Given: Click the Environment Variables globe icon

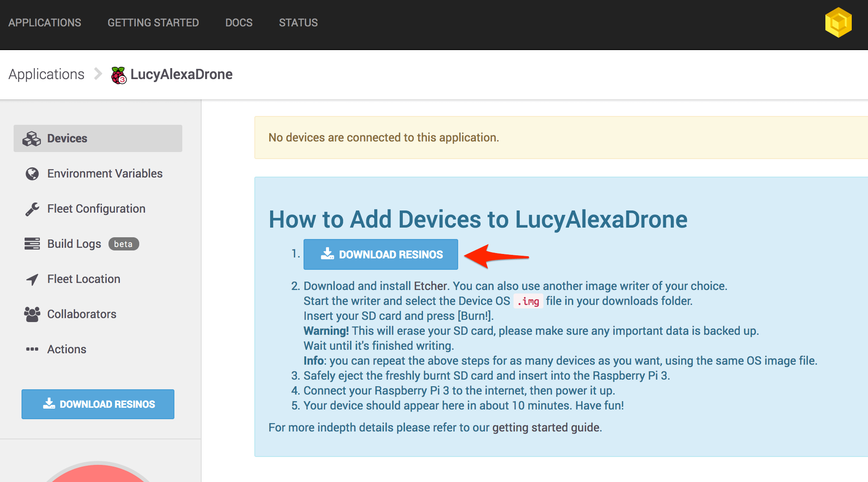Looking at the screenshot, I should (x=32, y=174).
